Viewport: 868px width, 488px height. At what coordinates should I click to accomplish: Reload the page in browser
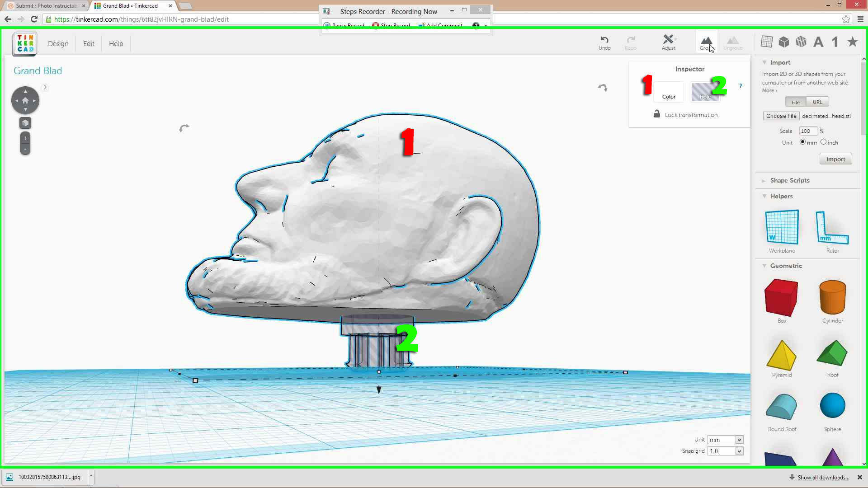tap(34, 19)
